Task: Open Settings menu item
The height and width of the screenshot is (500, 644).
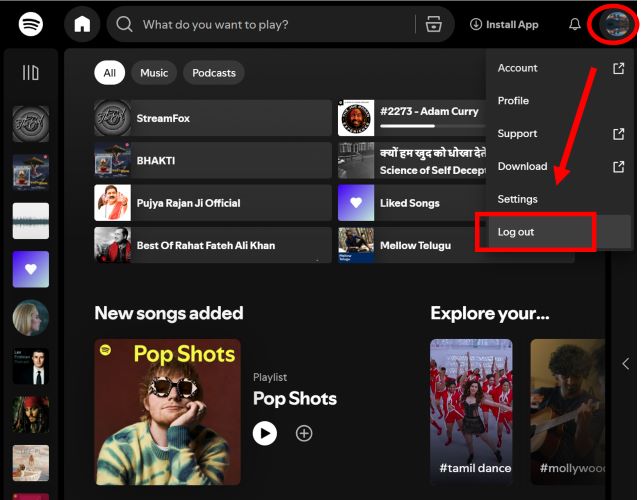Action: click(x=559, y=199)
